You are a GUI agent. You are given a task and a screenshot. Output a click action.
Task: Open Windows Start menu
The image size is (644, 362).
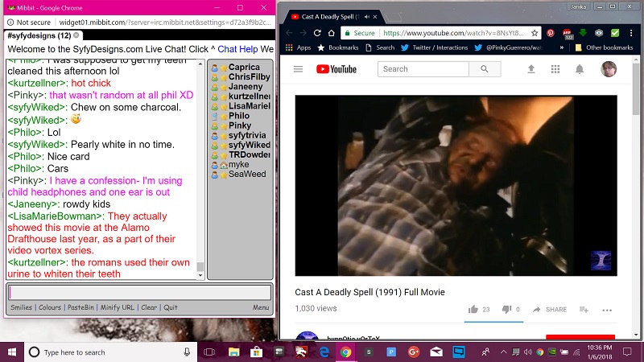12,352
